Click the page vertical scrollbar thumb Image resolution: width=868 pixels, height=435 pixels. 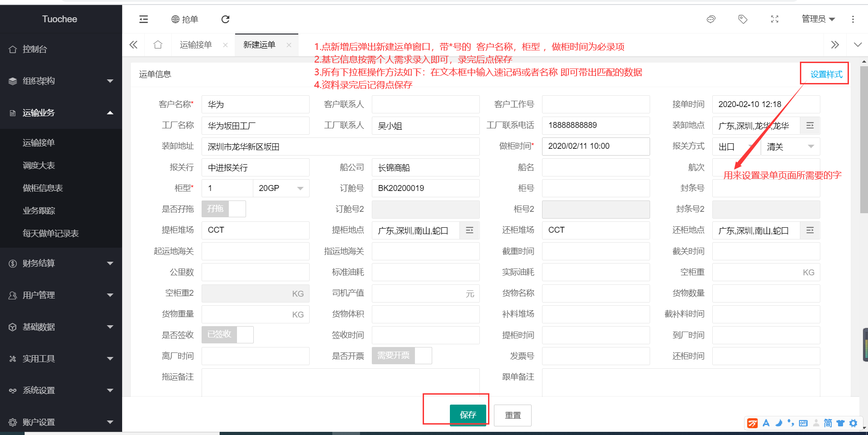tap(864, 140)
